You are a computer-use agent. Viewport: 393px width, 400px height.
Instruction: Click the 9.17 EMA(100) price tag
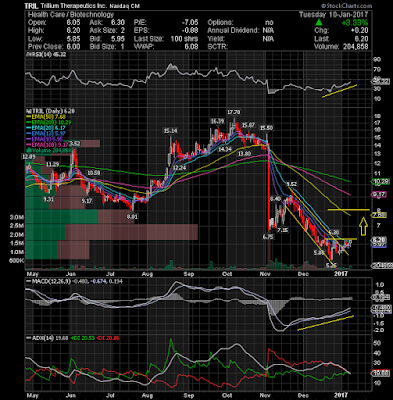[379, 194]
